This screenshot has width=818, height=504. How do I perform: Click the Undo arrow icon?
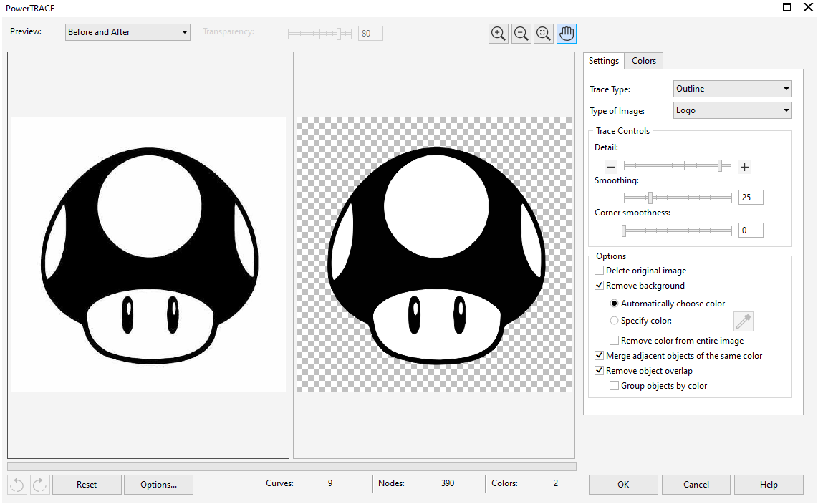17,485
